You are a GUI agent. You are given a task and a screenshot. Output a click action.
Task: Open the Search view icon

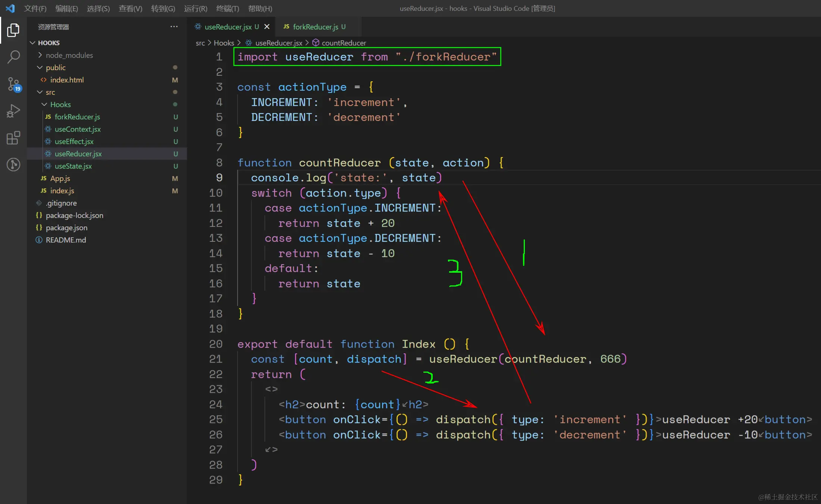click(x=13, y=57)
